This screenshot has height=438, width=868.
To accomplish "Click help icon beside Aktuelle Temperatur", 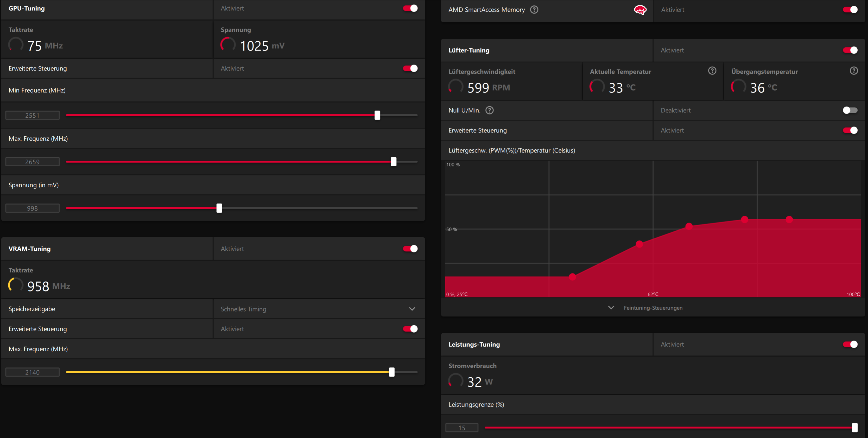I will [x=712, y=71].
